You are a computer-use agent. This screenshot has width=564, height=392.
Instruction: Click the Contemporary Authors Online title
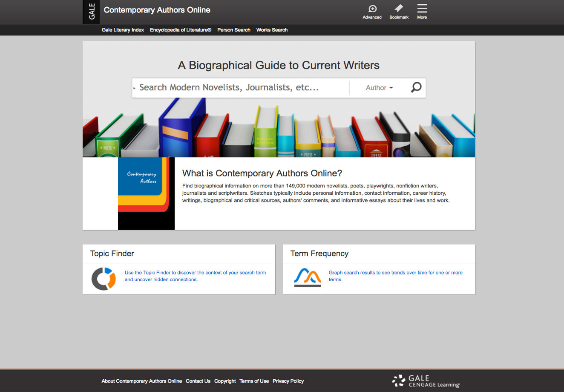click(x=157, y=10)
